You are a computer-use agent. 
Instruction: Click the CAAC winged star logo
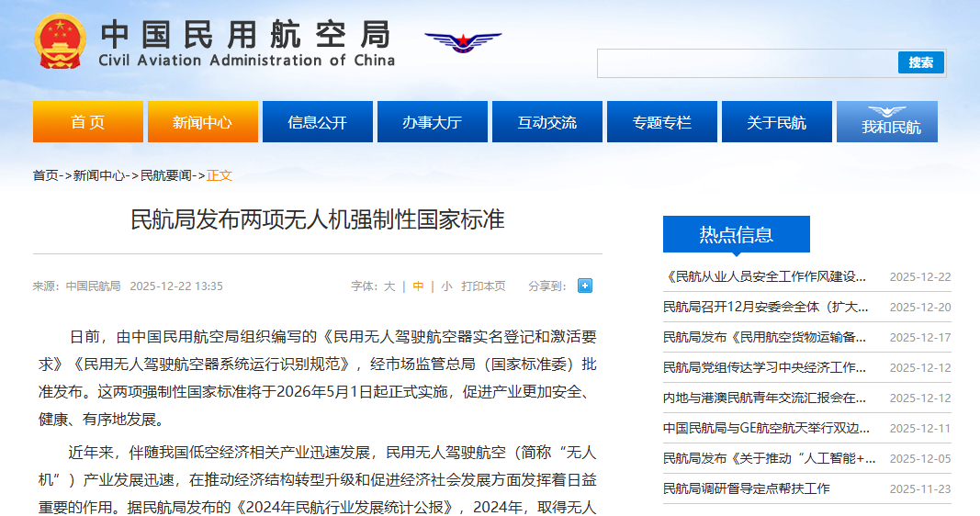[463, 42]
